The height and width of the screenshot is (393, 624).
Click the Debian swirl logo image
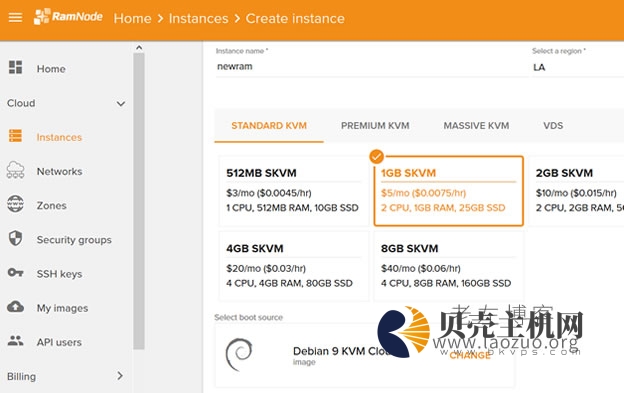(238, 354)
